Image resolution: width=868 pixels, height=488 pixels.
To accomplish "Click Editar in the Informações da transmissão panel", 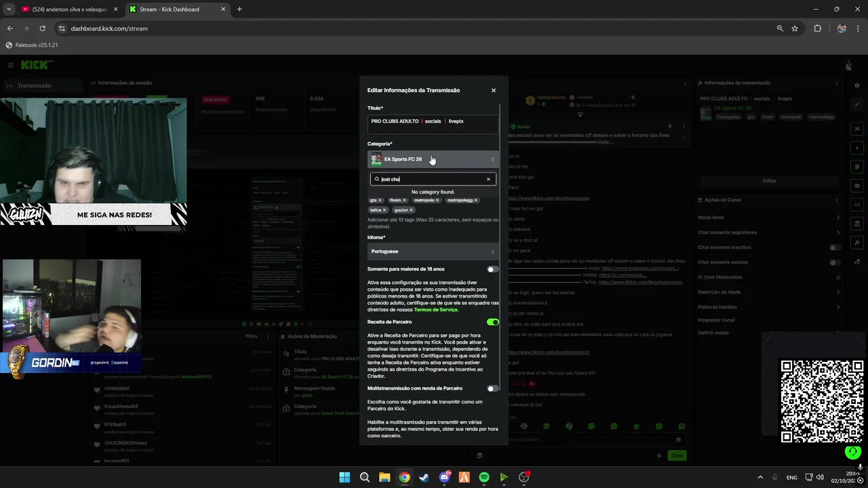I will pos(769,181).
